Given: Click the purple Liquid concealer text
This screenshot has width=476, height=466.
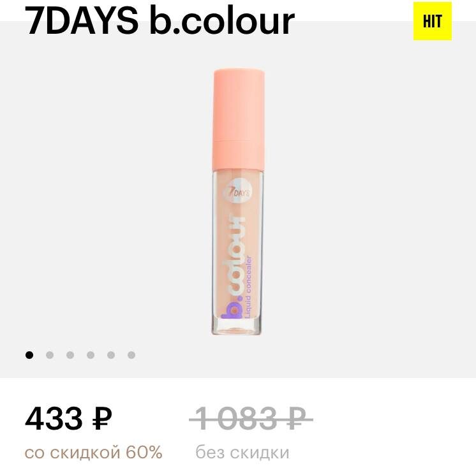Looking at the screenshot, I should pyautogui.click(x=248, y=287).
